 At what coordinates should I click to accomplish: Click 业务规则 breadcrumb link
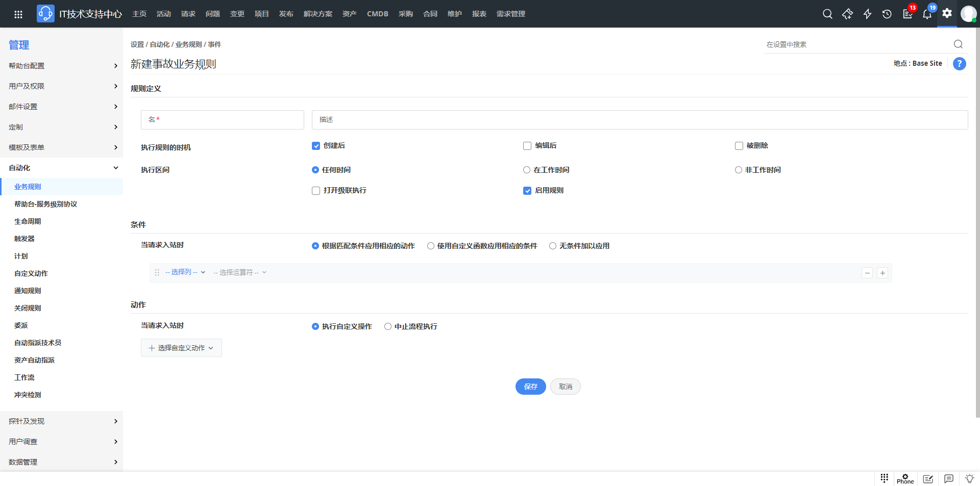189,44
